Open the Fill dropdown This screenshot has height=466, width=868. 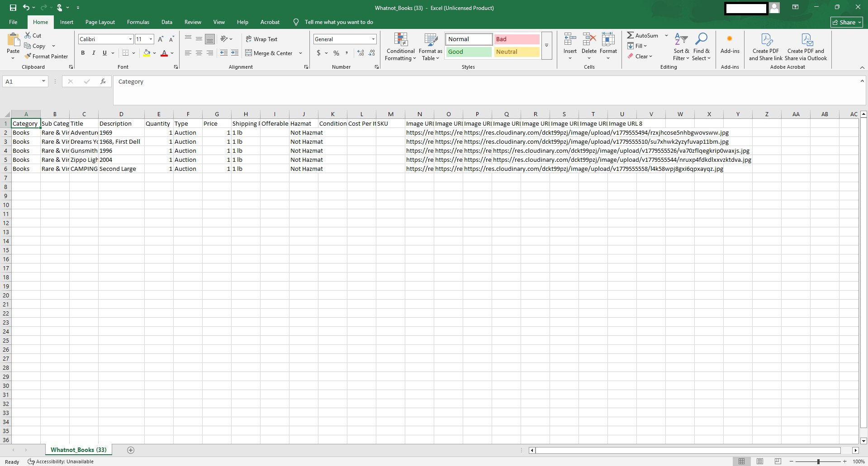coord(637,46)
